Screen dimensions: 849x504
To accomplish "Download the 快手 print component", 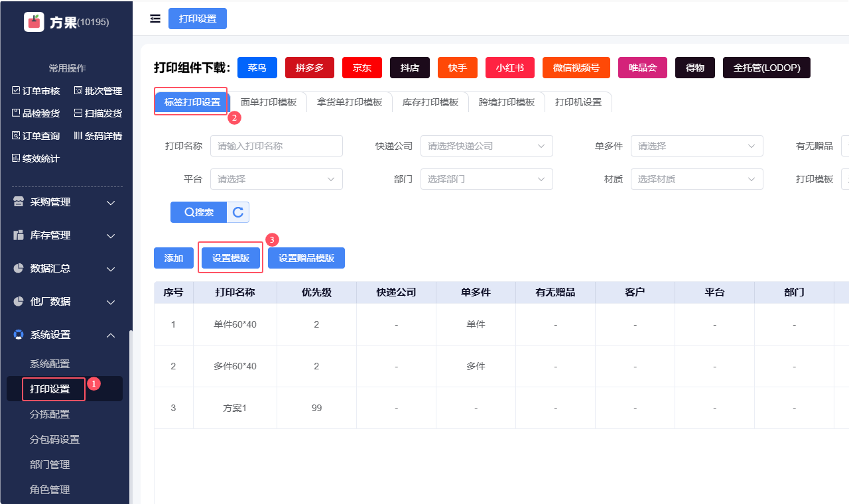I will (x=458, y=68).
